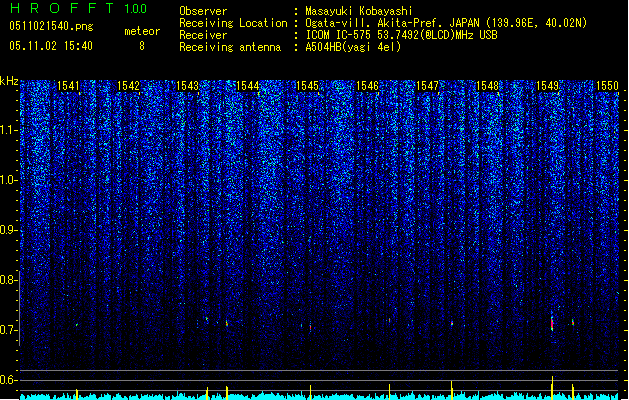Image resolution: width=629 pixels, height=400 pixels.
Task: Click the 1544 time marker
Action: click(x=248, y=85)
